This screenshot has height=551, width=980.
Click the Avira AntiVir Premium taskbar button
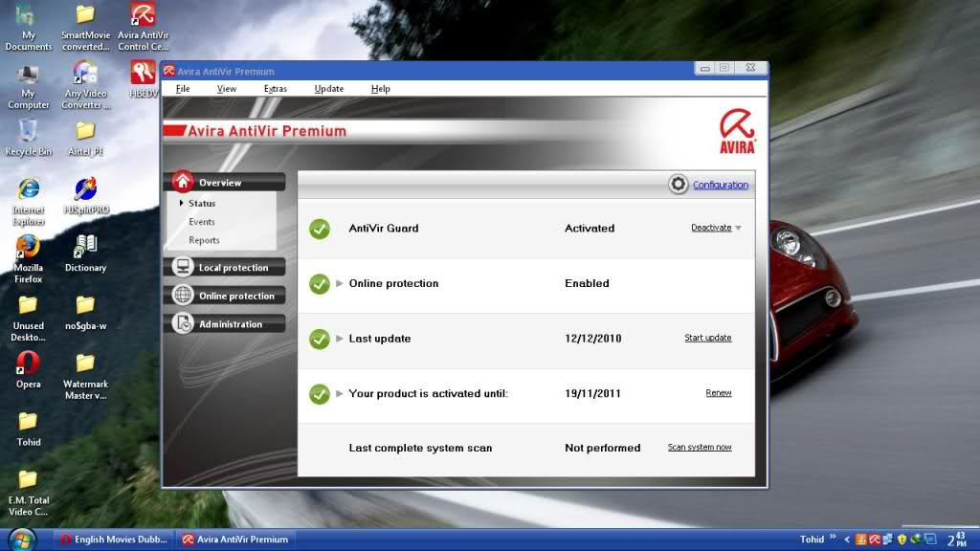coord(235,540)
